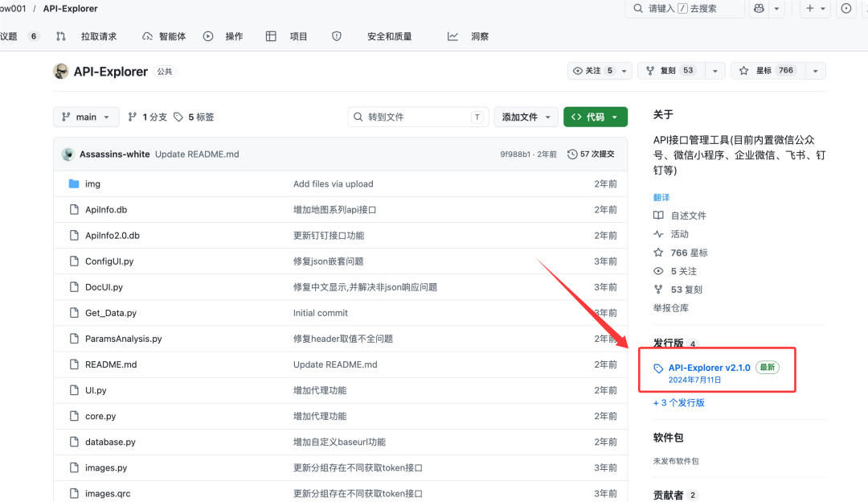
Task: Click the star icon beside 766 星标
Action: click(658, 253)
